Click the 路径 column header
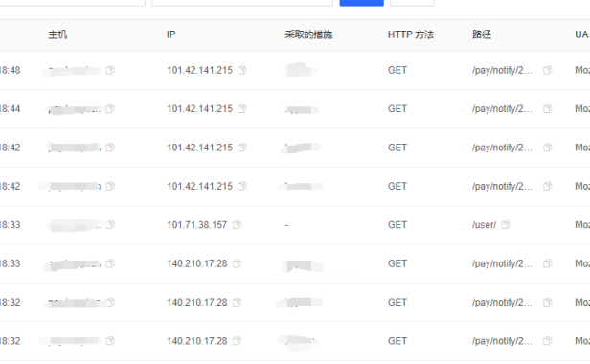 (x=482, y=34)
